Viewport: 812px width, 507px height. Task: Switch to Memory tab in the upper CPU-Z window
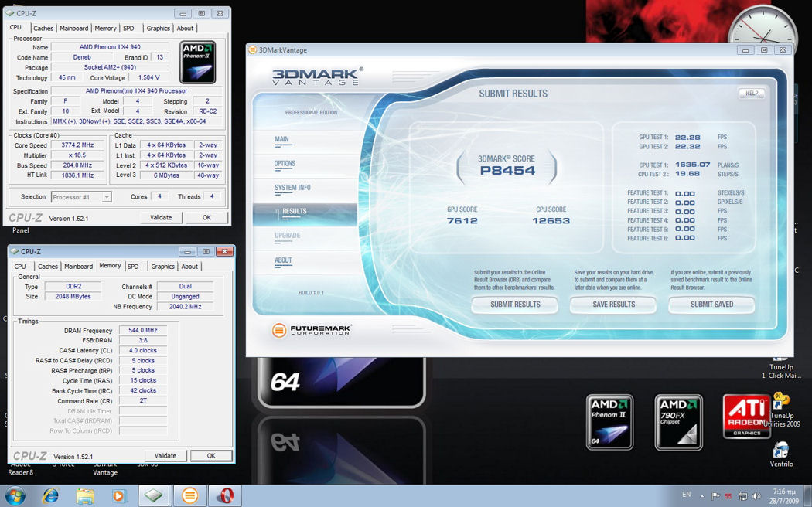(106, 29)
